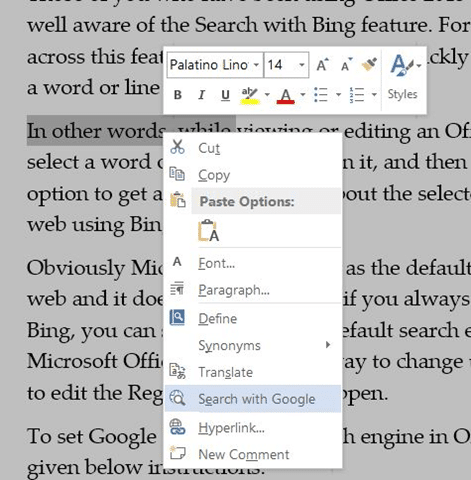Apply numbered list formatting

pyautogui.click(x=357, y=95)
